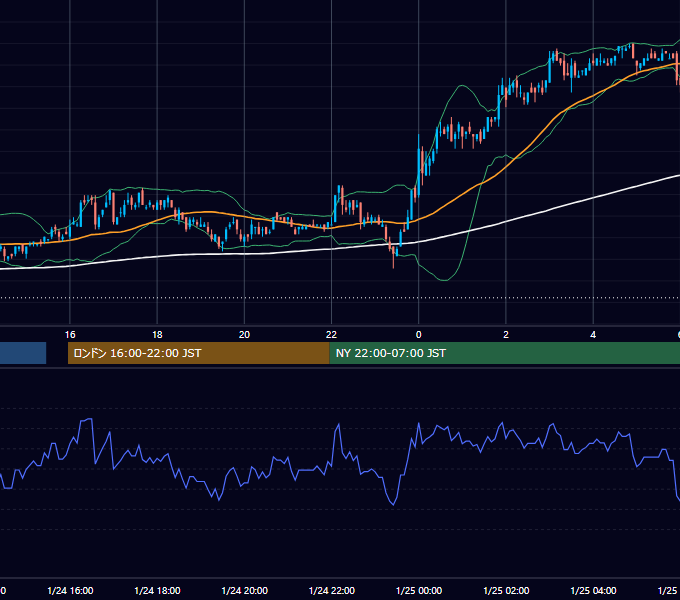Click the 22 hour axis label
The image size is (680, 600).
(331, 335)
